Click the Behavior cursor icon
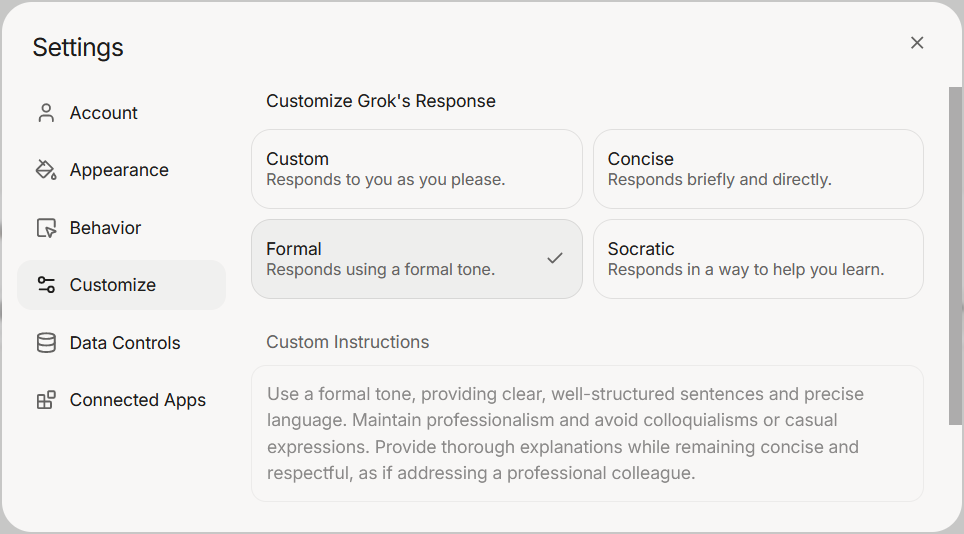964x534 pixels. 46,228
